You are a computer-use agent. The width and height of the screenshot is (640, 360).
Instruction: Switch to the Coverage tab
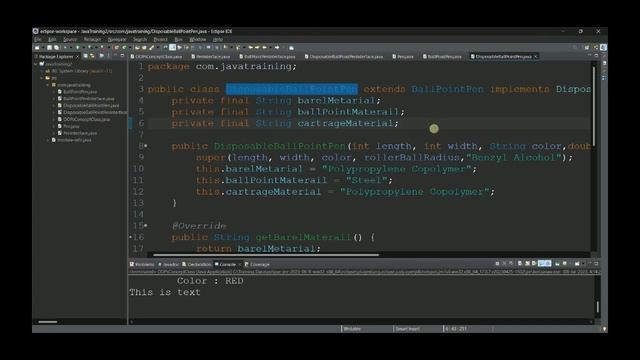[257, 264]
